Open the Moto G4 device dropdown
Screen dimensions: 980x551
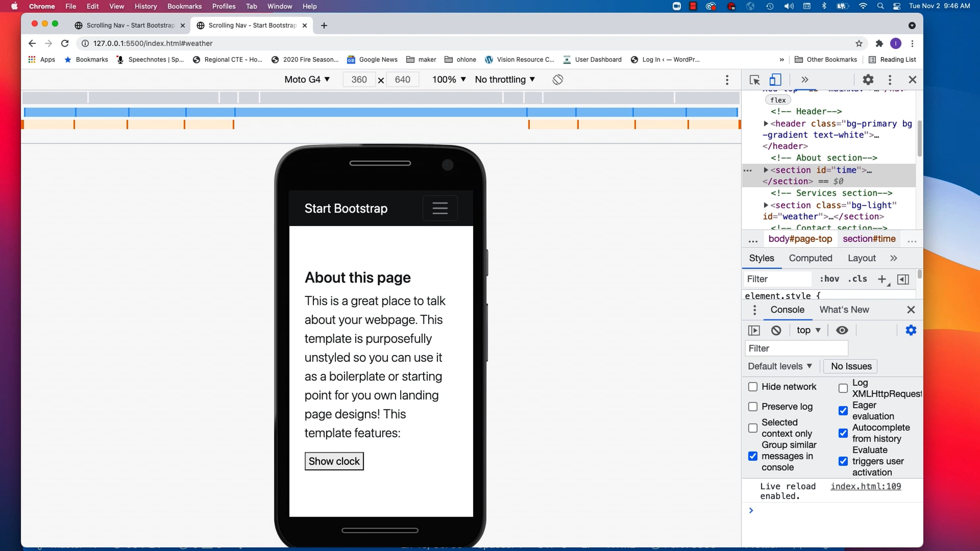click(307, 80)
